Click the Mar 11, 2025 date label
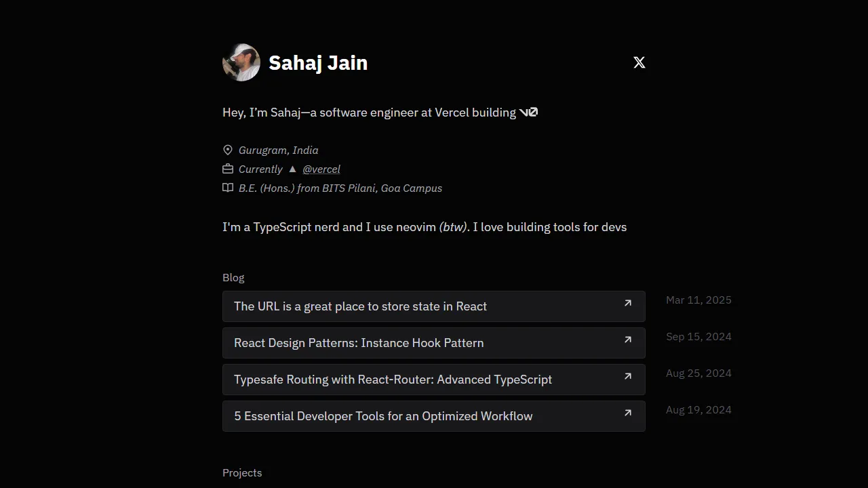 (698, 300)
